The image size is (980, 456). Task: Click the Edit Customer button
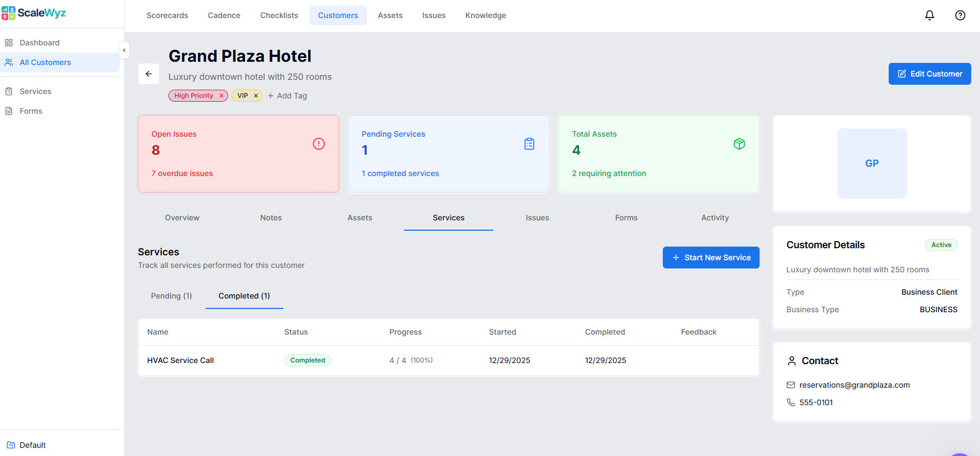tap(930, 74)
